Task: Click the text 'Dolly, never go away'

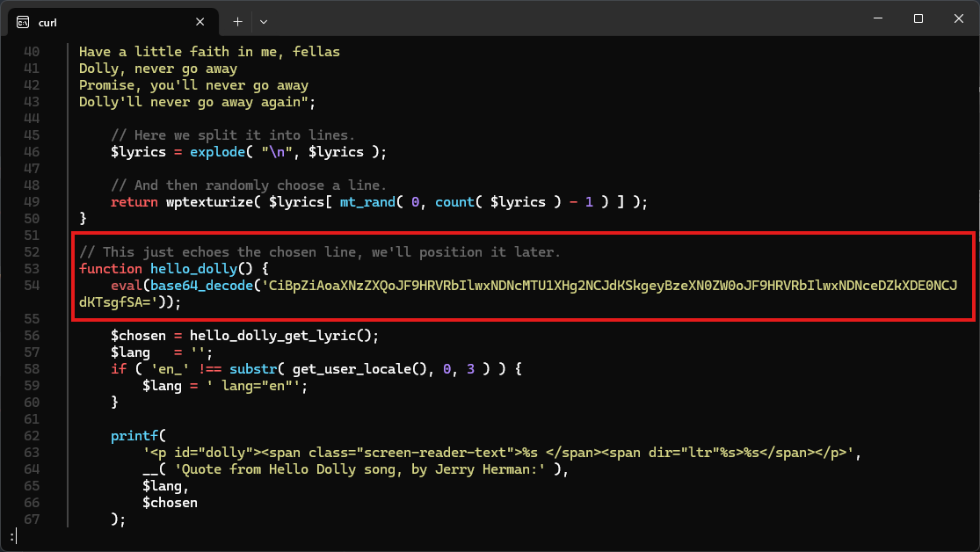Action: tap(158, 69)
